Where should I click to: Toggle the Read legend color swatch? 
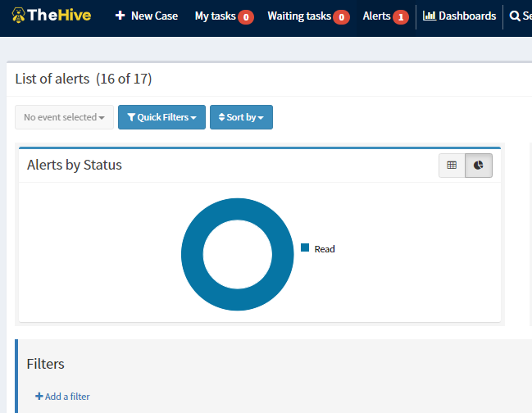305,247
